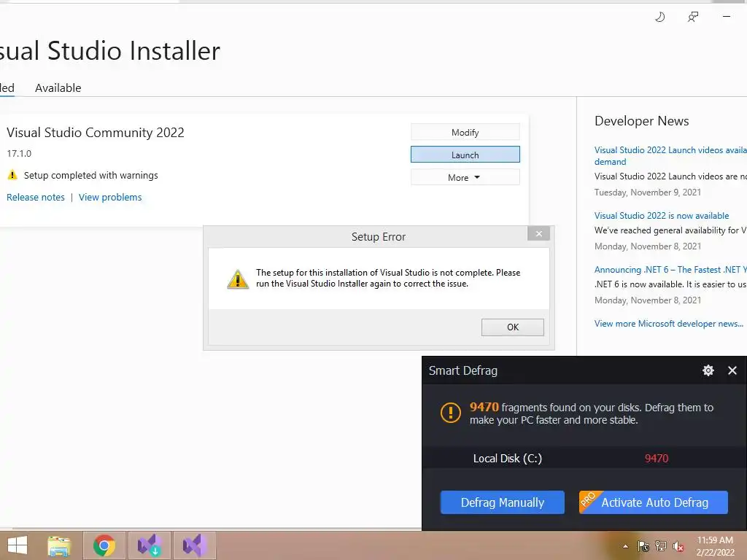The image size is (747, 560).
Task: Click 'Setup completed with warnings' text
Action: [91, 175]
